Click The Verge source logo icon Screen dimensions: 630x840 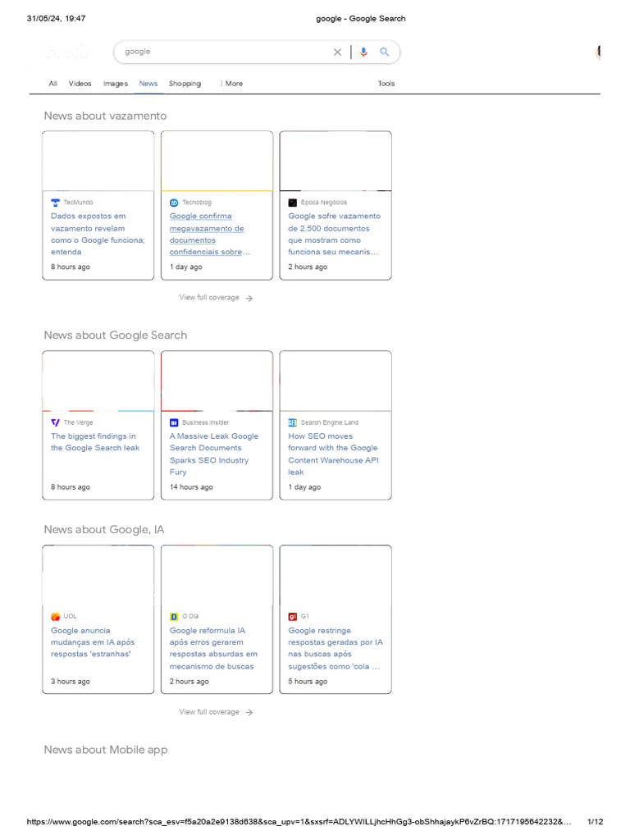(56, 422)
